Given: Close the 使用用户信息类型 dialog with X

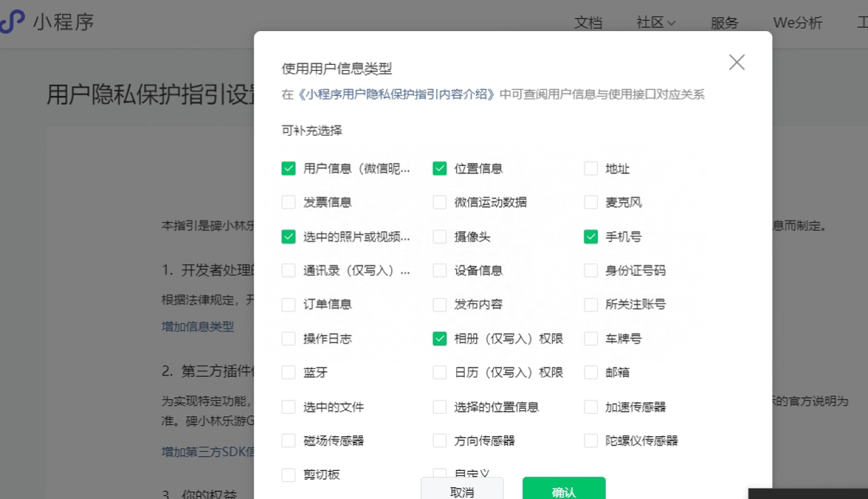Looking at the screenshot, I should click(736, 62).
